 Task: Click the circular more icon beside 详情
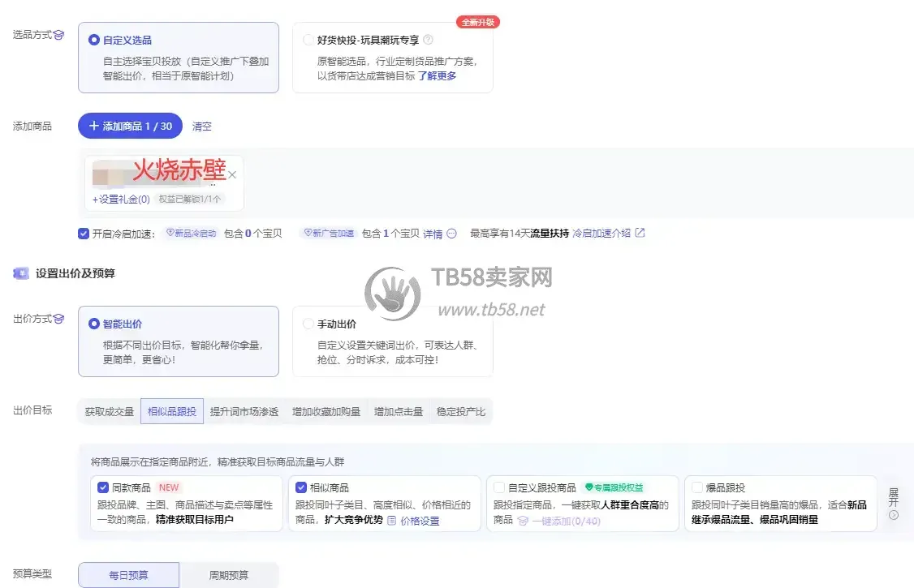tap(452, 234)
